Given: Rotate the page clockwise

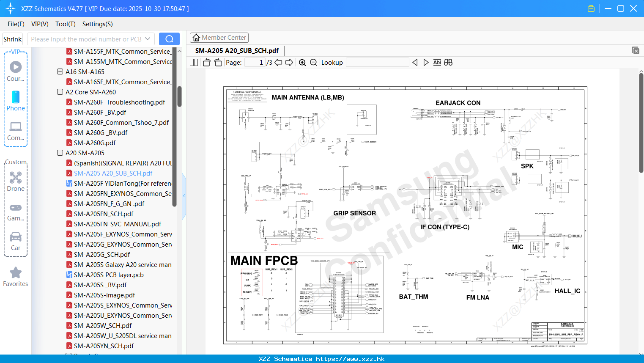Looking at the screenshot, I should point(218,63).
